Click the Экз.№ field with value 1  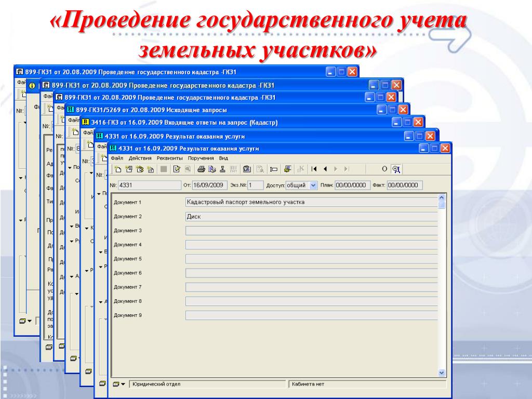[256, 185]
